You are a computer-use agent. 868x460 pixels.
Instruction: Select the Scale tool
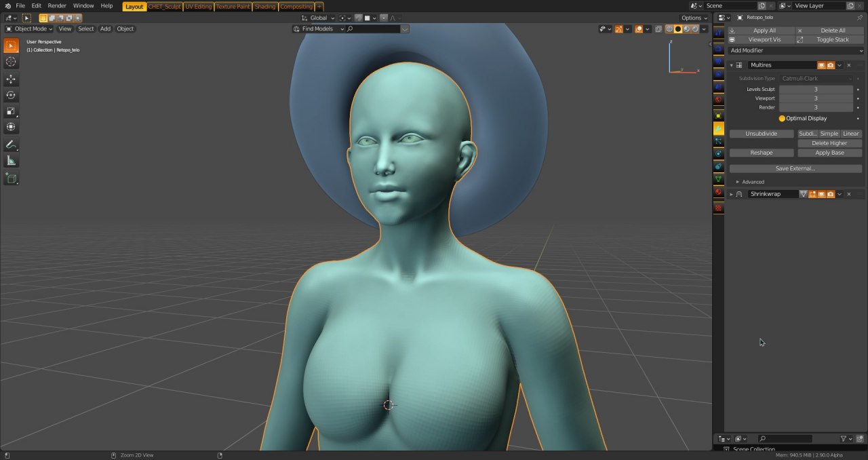[x=11, y=111]
